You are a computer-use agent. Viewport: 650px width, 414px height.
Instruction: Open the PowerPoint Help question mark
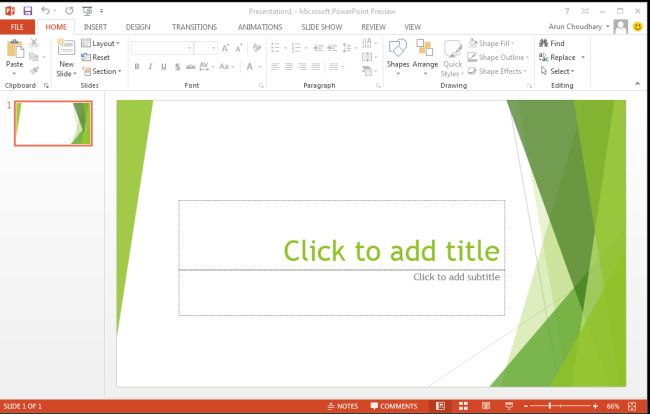(x=567, y=11)
